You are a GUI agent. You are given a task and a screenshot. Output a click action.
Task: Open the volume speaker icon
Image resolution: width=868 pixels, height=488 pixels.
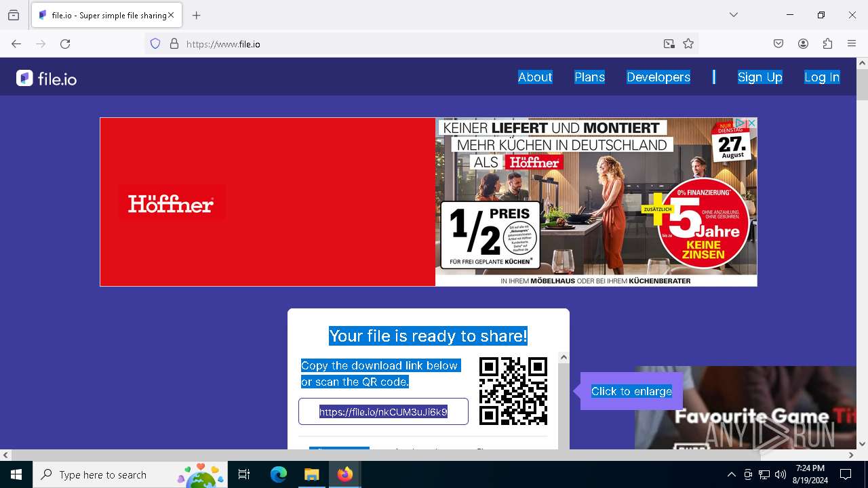coord(781,474)
